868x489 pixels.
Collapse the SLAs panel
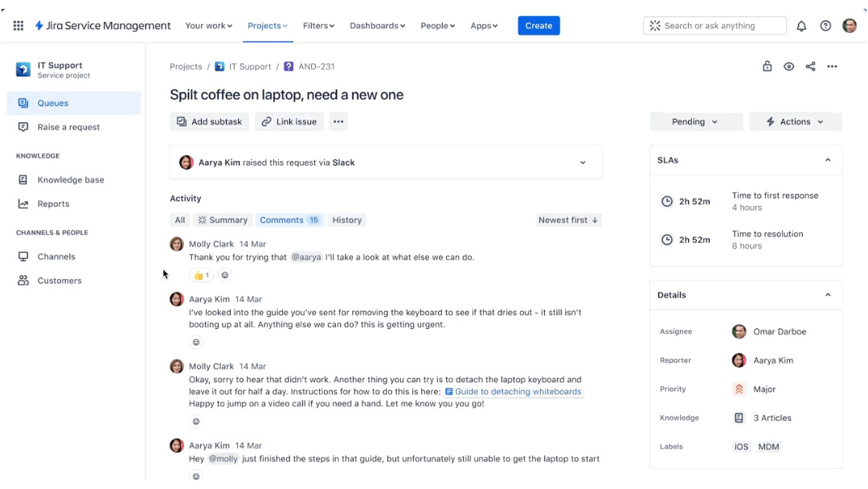tap(828, 160)
